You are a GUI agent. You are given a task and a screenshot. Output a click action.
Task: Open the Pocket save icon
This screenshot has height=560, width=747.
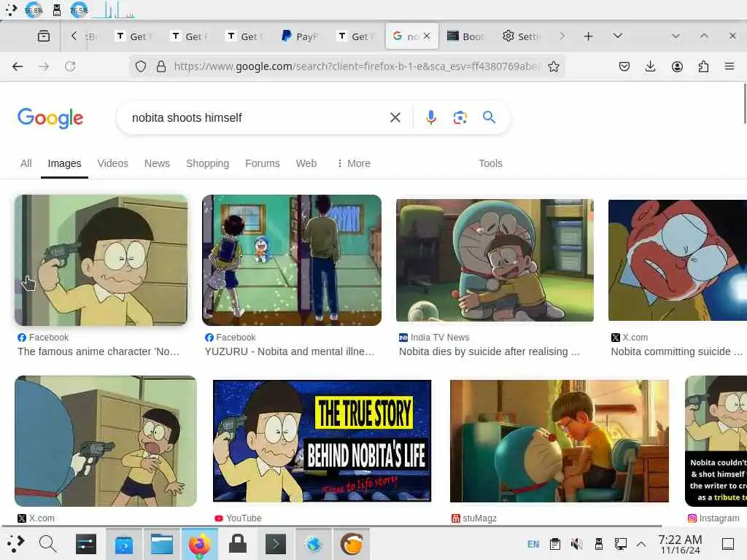coord(624,66)
